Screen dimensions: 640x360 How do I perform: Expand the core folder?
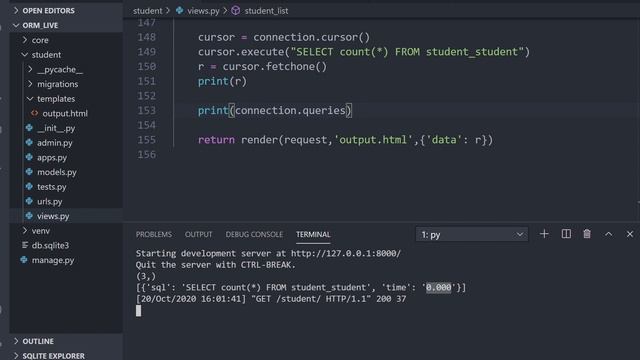point(66,40)
